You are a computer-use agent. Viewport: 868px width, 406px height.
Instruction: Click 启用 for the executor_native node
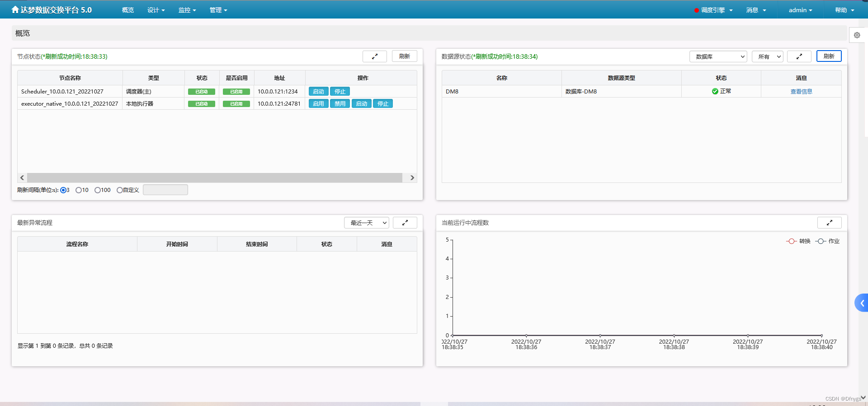[319, 103]
